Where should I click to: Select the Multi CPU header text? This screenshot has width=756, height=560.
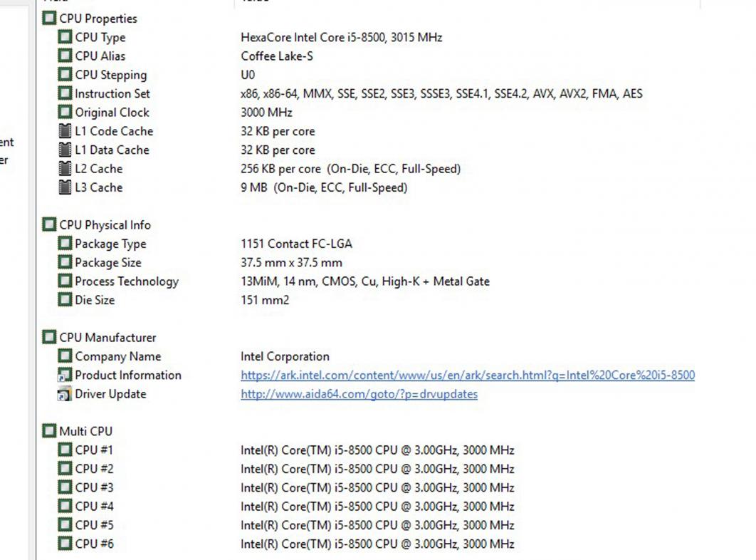(86, 431)
